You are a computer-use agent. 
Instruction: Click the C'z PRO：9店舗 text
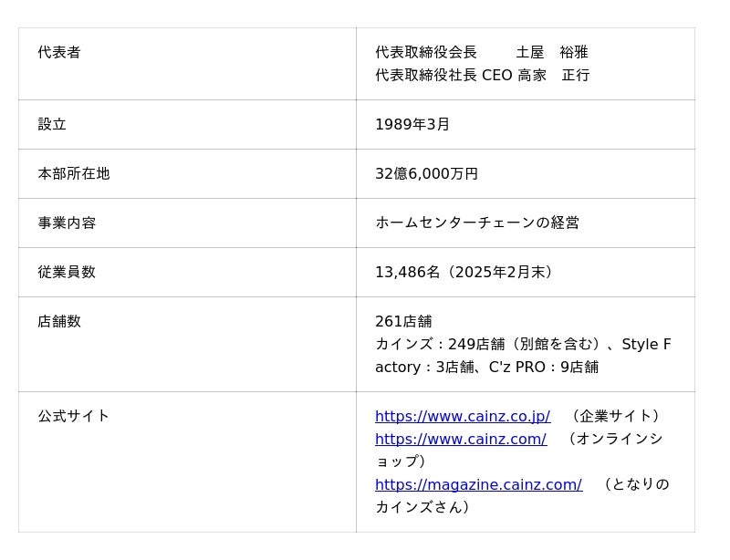(544, 367)
